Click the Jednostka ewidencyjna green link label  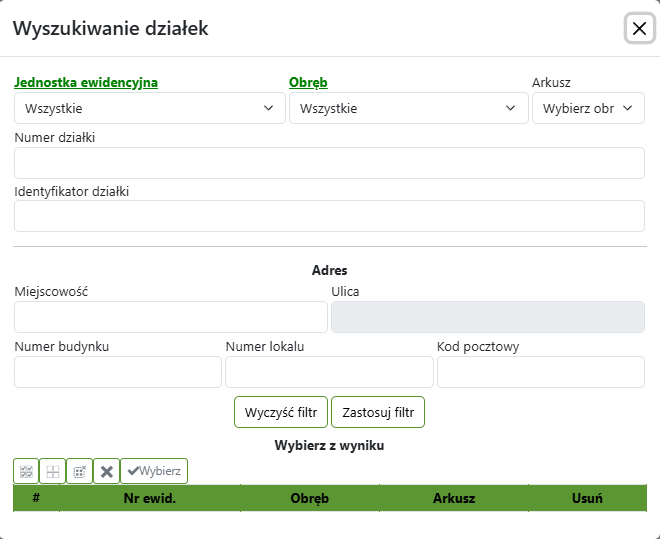tap(86, 83)
